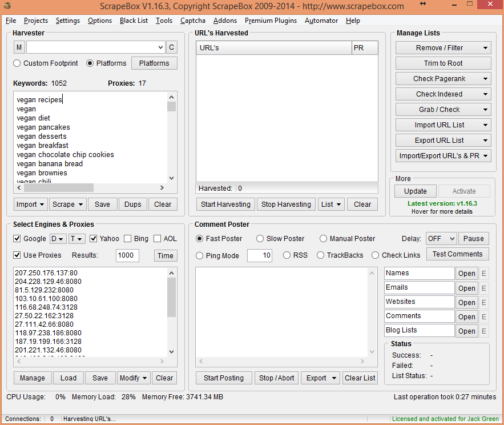This screenshot has width=504, height=425.
Task: Select the Custom Footprint radio button
Action: pyautogui.click(x=17, y=63)
